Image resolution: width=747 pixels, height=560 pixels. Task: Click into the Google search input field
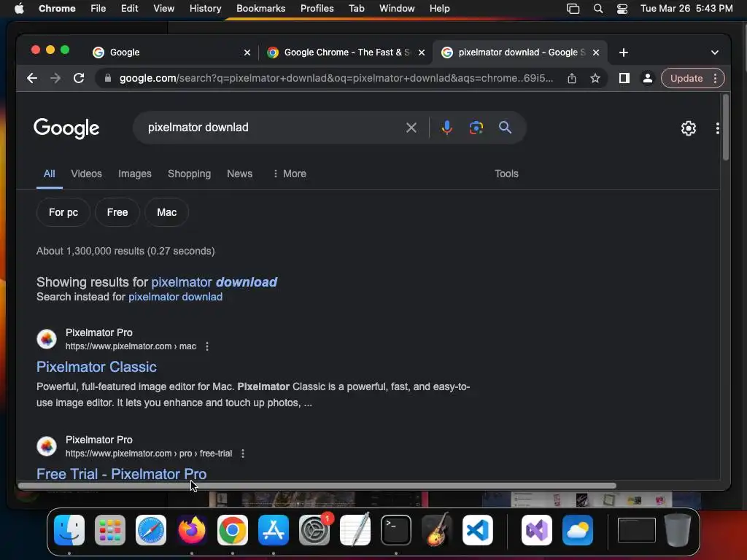coord(271,128)
